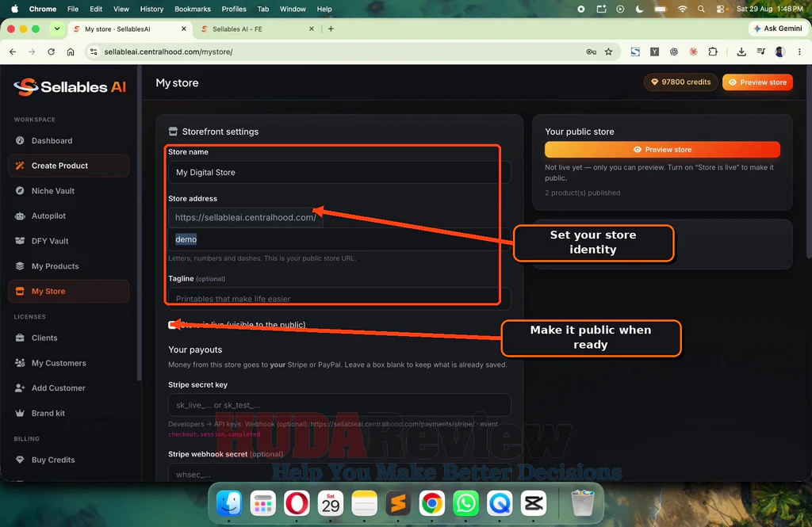Select My Store in sidebar
812x527 pixels.
click(x=68, y=292)
